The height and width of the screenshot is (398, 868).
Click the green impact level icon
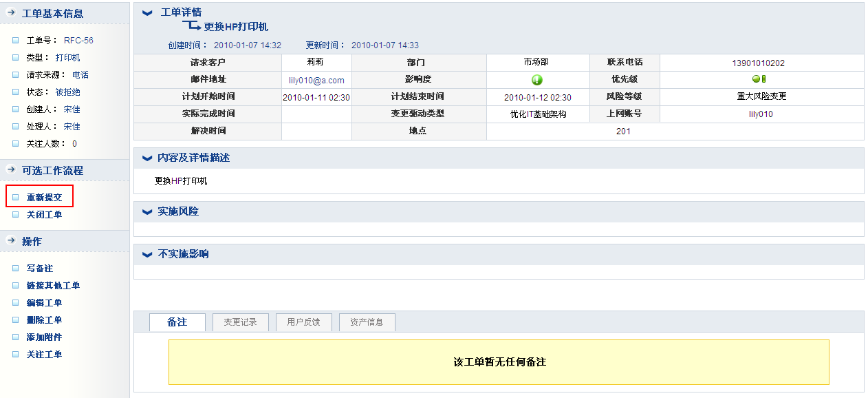(x=537, y=80)
